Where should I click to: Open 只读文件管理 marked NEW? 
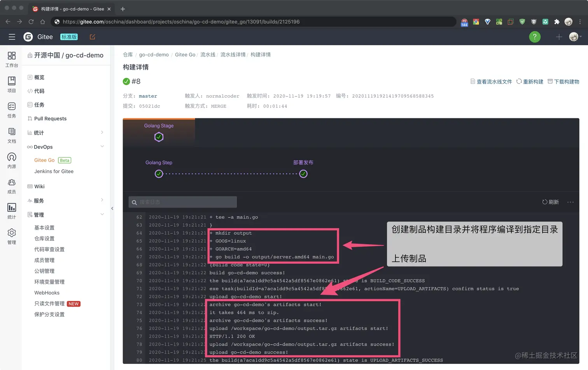click(x=57, y=303)
